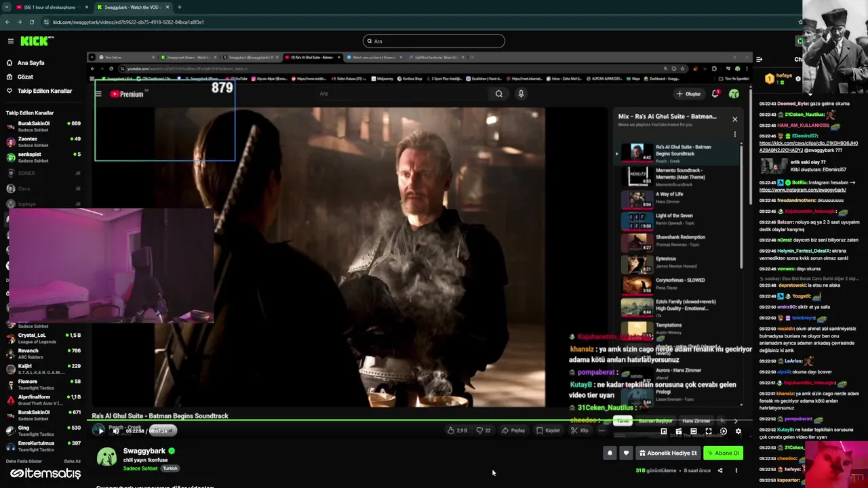868x488 pixels.
Task: Enter fullscreen video mode
Action: [709, 431]
